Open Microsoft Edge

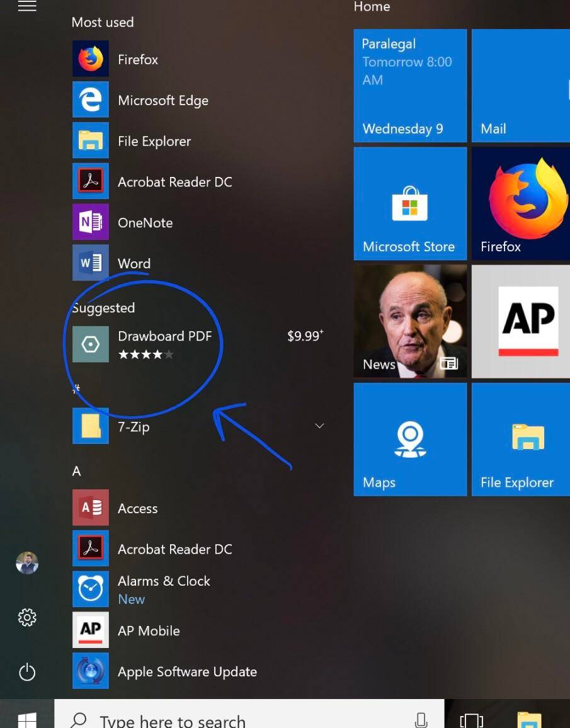163,100
